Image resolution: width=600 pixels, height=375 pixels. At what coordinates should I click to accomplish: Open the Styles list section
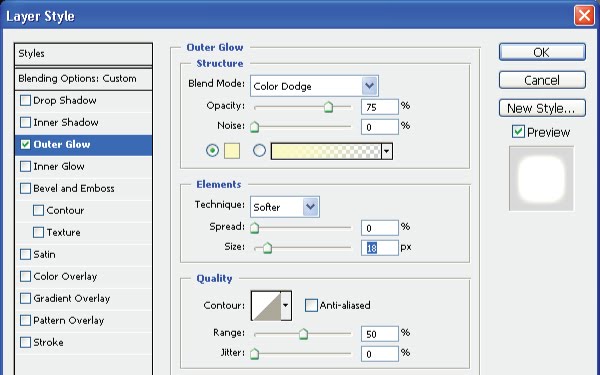click(83, 54)
